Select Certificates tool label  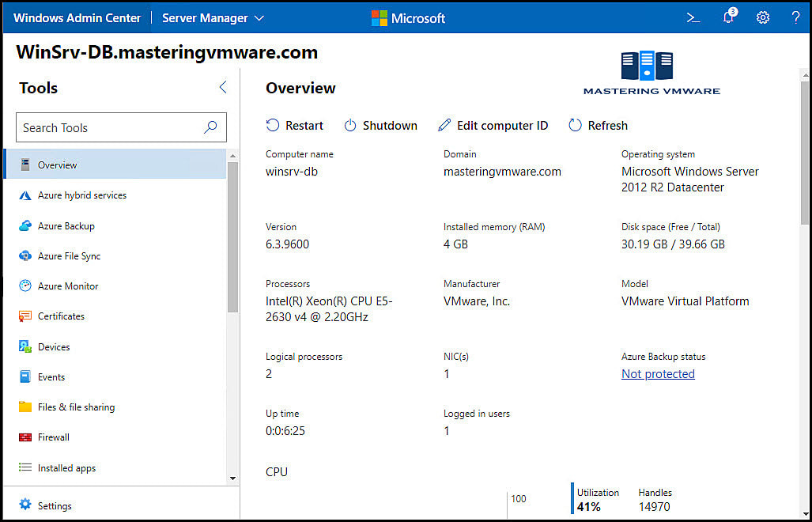(61, 316)
